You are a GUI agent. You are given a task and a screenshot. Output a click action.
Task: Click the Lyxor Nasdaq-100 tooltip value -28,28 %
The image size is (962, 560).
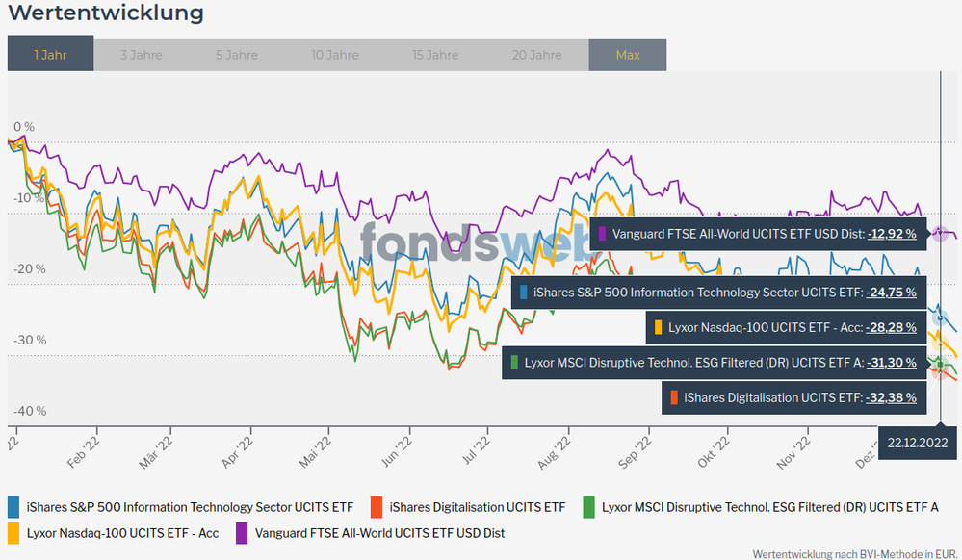[x=891, y=328]
